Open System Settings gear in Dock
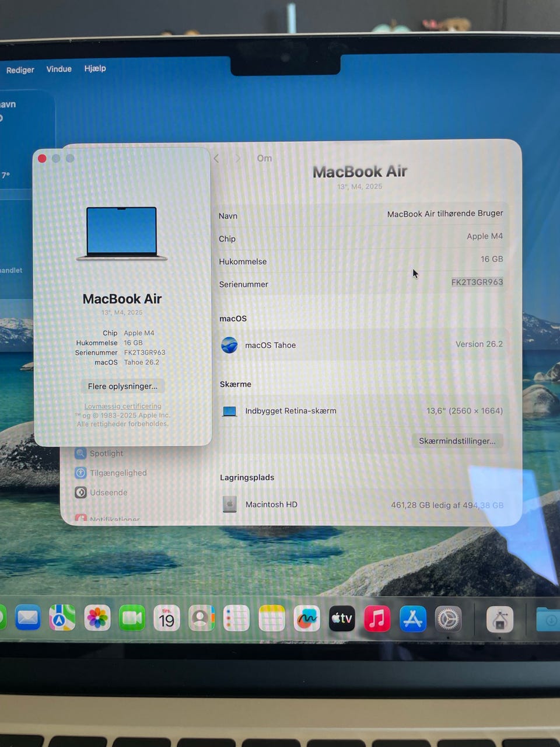The width and height of the screenshot is (560, 747). point(448,619)
